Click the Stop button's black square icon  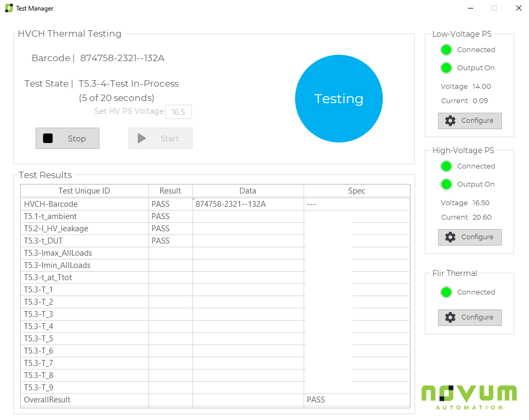pos(48,138)
